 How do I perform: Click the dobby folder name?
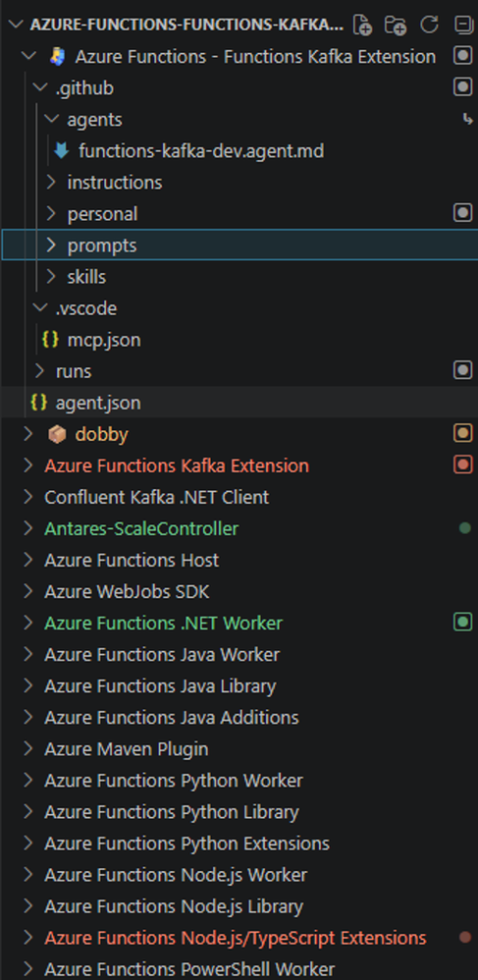tap(102, 434)
